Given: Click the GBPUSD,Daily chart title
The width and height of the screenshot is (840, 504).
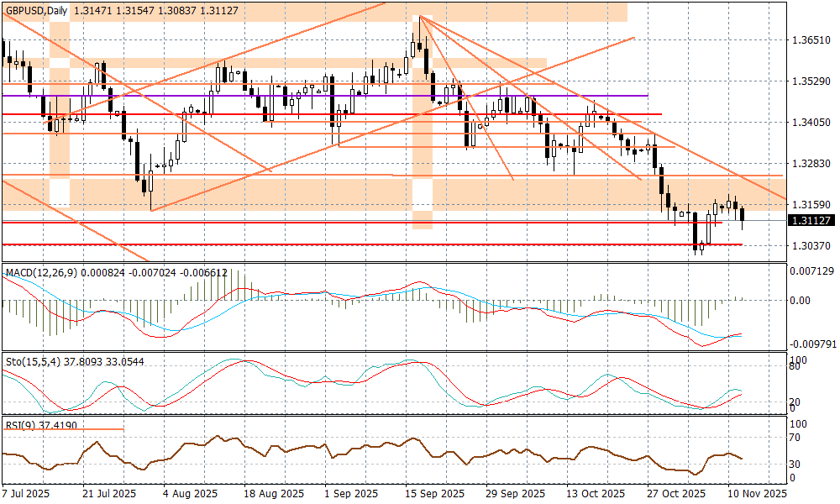Looking at the screenshot, I should [x=36, y=8].
